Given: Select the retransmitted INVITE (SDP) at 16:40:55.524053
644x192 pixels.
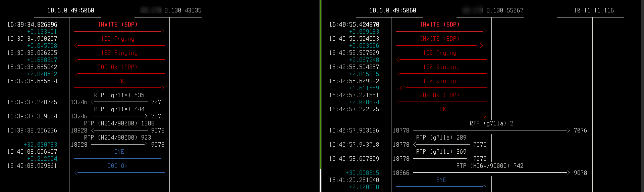Looking at the screenshot, I should [439, 39].
